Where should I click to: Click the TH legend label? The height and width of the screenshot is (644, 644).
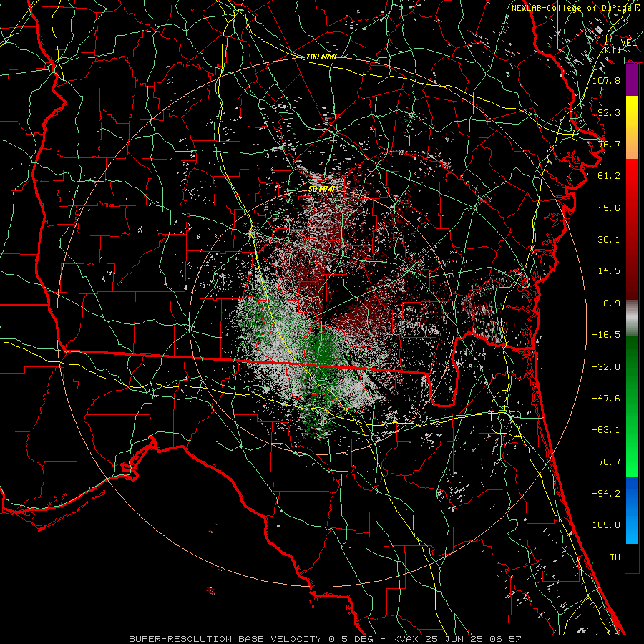[615, 557]
